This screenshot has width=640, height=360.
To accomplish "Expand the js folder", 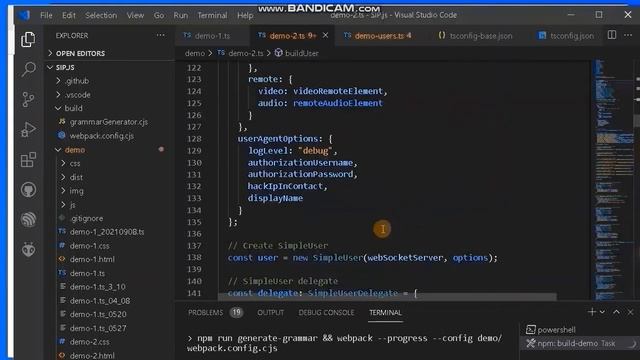I will click(x=72, y=204).
